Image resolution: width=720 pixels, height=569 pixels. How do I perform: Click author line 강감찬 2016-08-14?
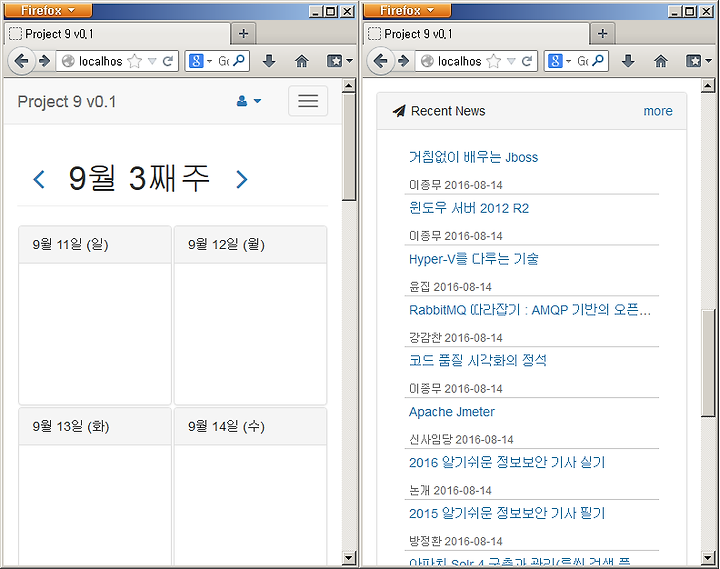456,338
